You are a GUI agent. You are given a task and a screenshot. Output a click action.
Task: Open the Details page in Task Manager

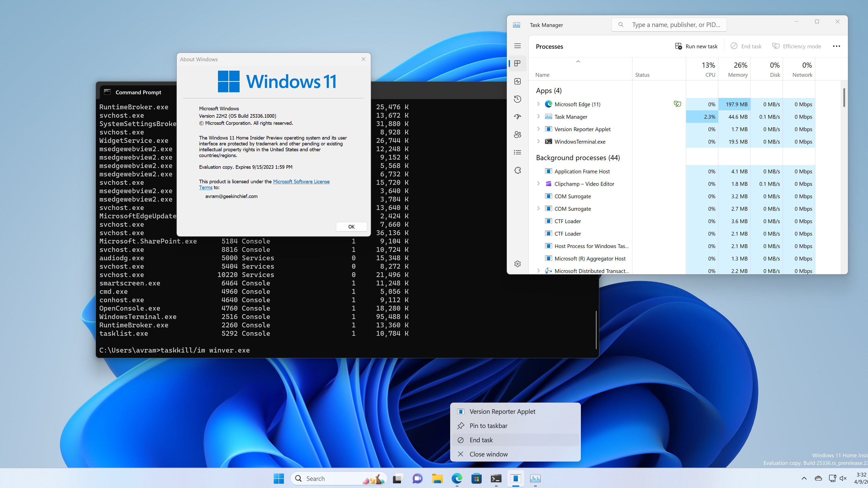(518, 152)
